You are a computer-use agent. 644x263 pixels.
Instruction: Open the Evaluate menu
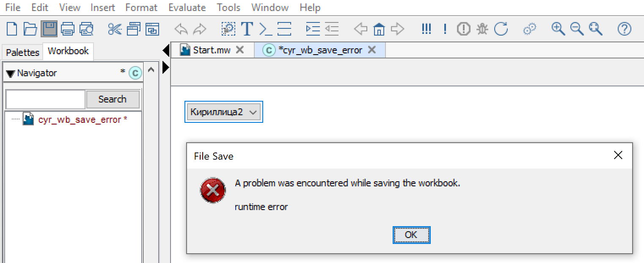[187, 7]
